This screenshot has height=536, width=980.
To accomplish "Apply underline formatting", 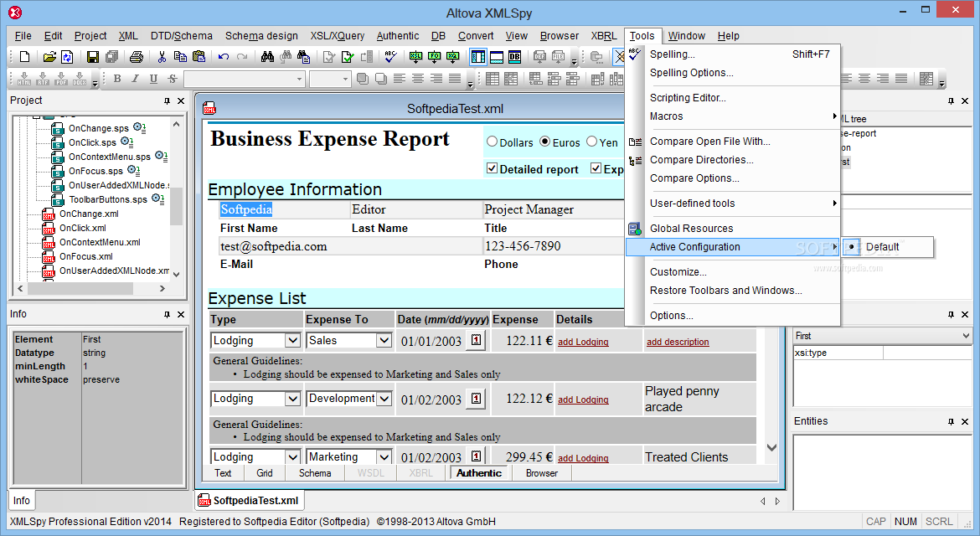I will (154, 79).
